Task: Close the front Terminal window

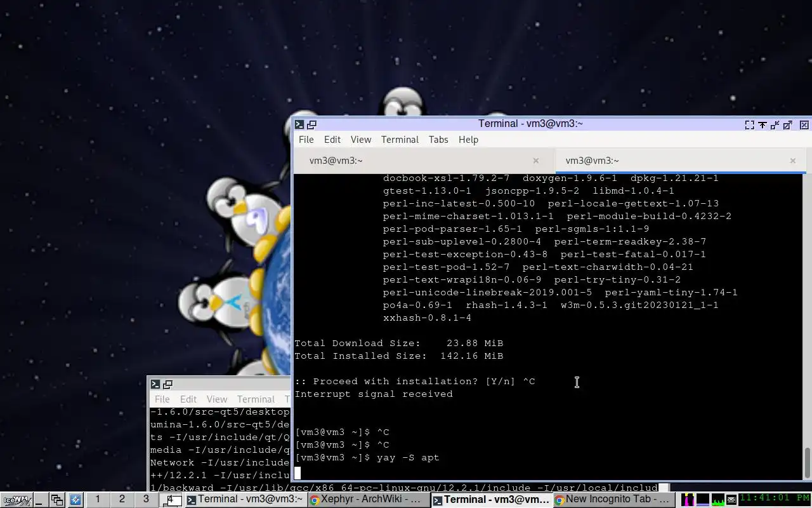Action: click(804, 125)
